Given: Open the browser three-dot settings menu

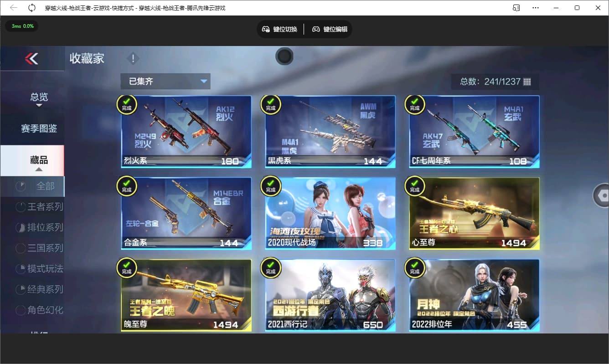Looking at the screenshot, I should [535, 8].
